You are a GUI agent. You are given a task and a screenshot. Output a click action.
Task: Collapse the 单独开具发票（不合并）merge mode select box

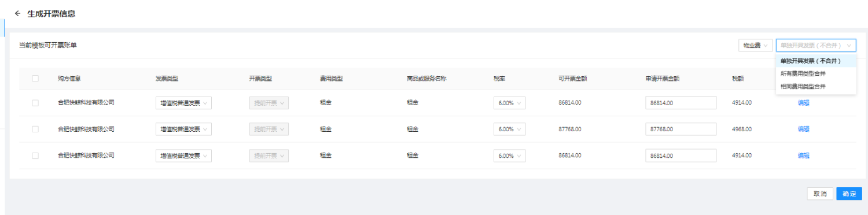[816, 45]
